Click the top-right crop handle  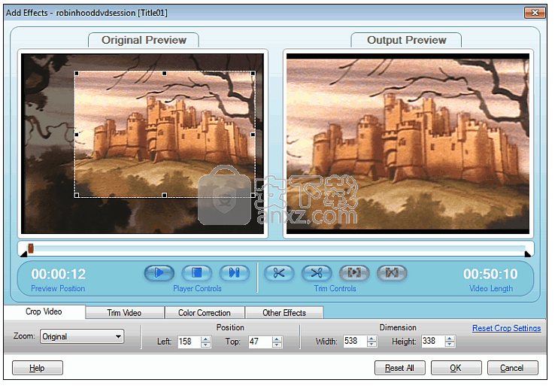253,73
